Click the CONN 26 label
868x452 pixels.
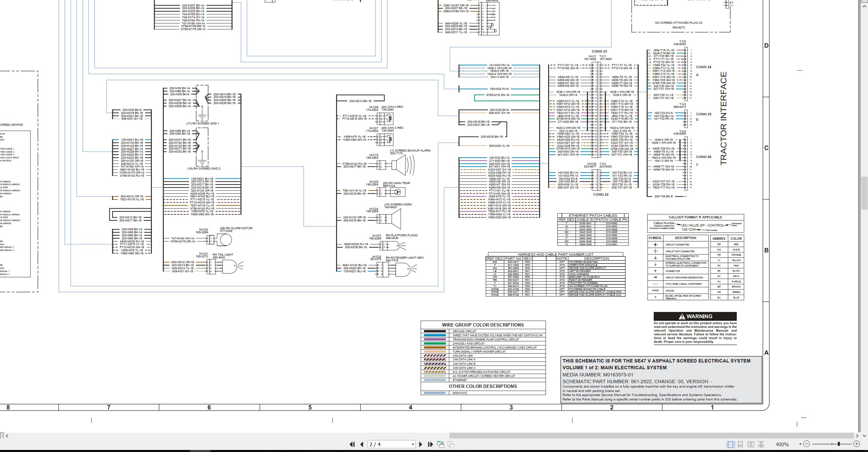point(704,157)
